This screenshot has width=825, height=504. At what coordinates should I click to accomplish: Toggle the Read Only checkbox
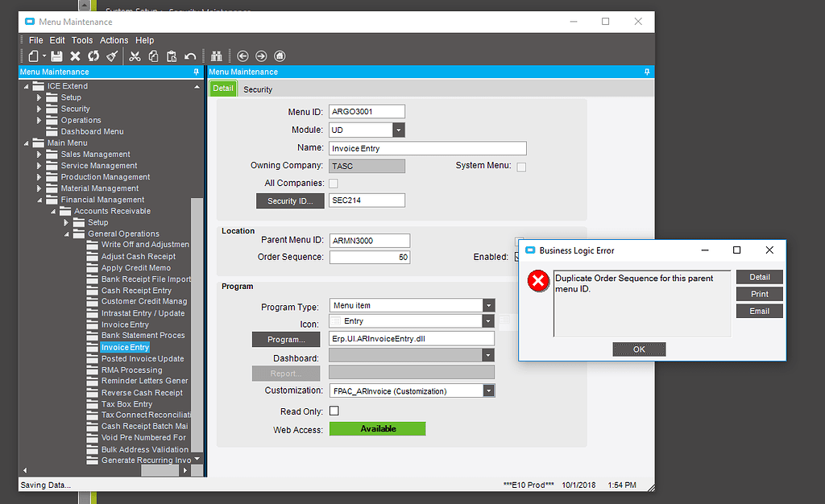[x=333, y=411]
